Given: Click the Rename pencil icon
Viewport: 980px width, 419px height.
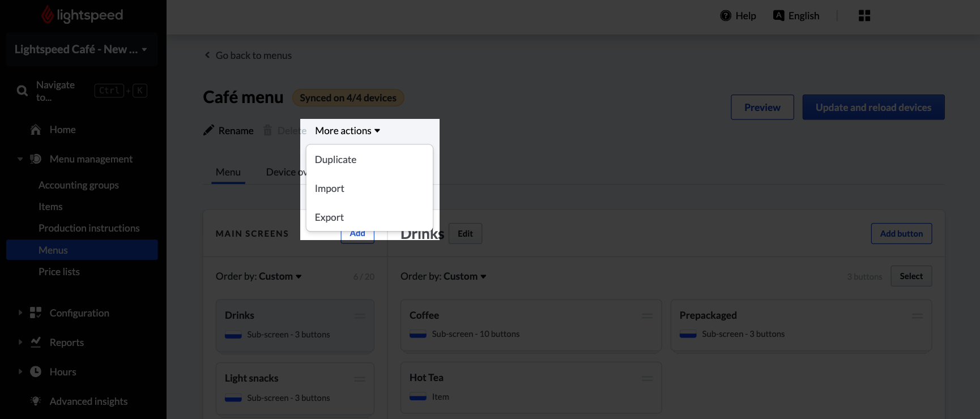Looking at the screenshot, I should tap(208, 130).
